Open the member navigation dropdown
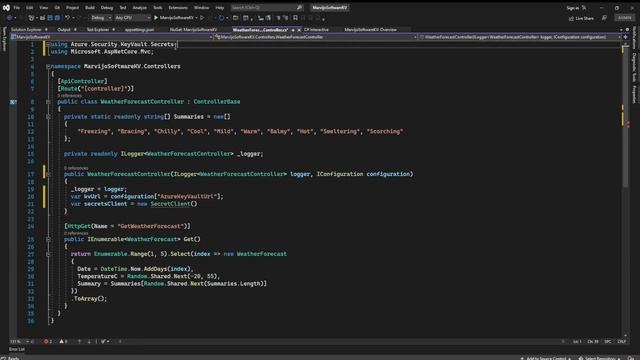This screenshot has height=360, width=640. tap(520, 37)
